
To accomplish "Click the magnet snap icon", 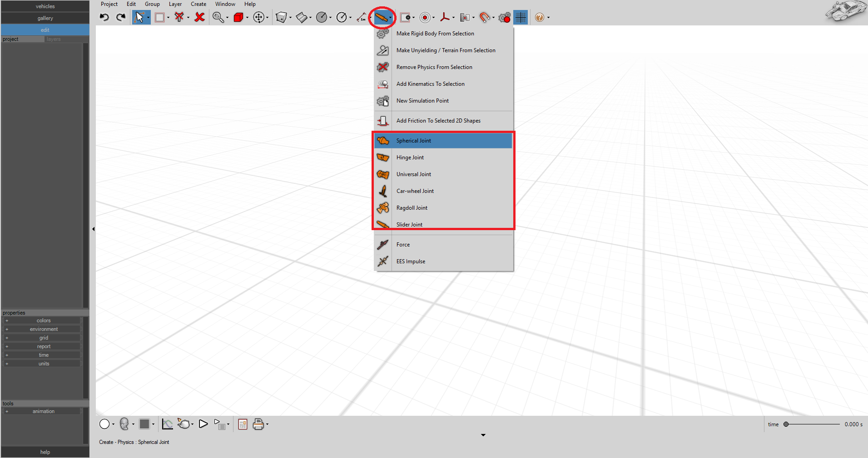I will click(485, 17).
